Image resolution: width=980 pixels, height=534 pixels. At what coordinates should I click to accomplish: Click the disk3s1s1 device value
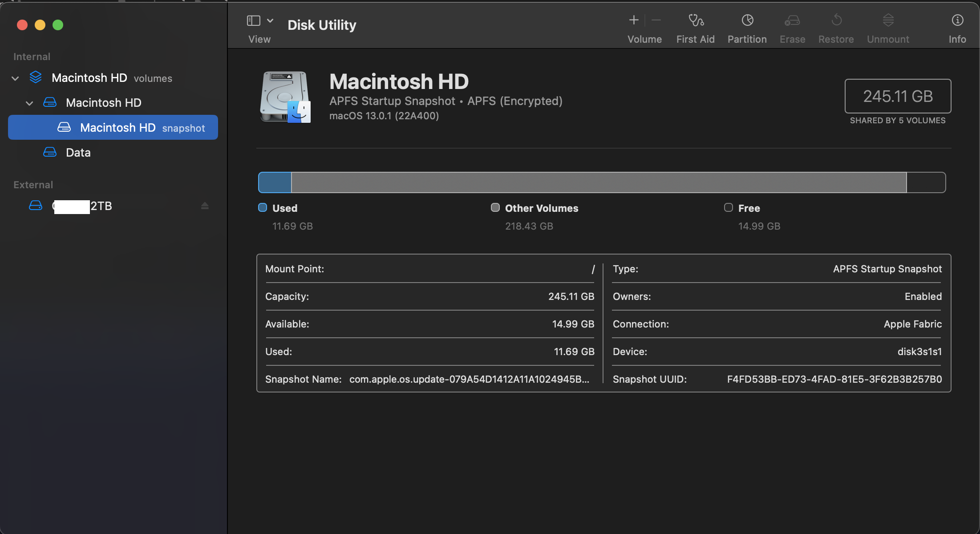click(919, 352)
